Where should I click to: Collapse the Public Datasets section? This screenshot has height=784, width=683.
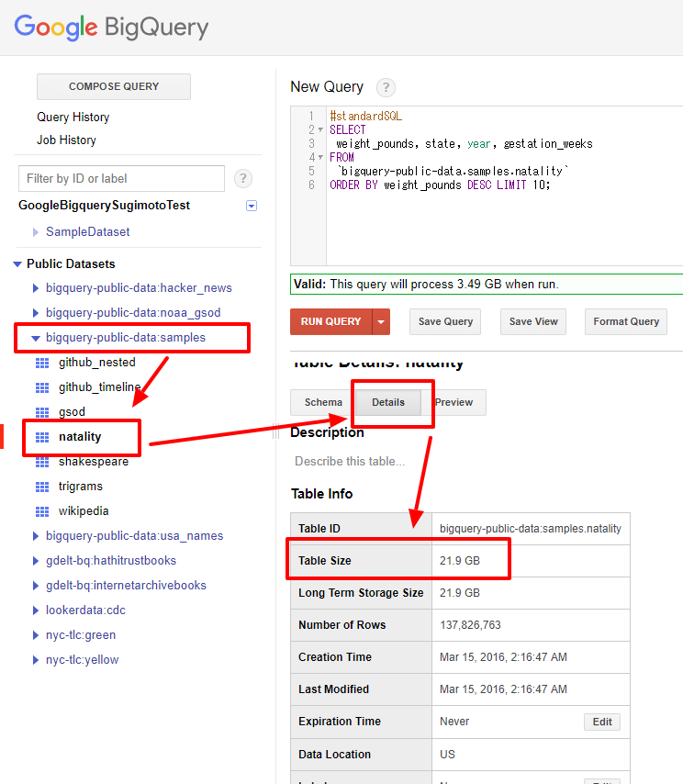(x=17, y=264)
